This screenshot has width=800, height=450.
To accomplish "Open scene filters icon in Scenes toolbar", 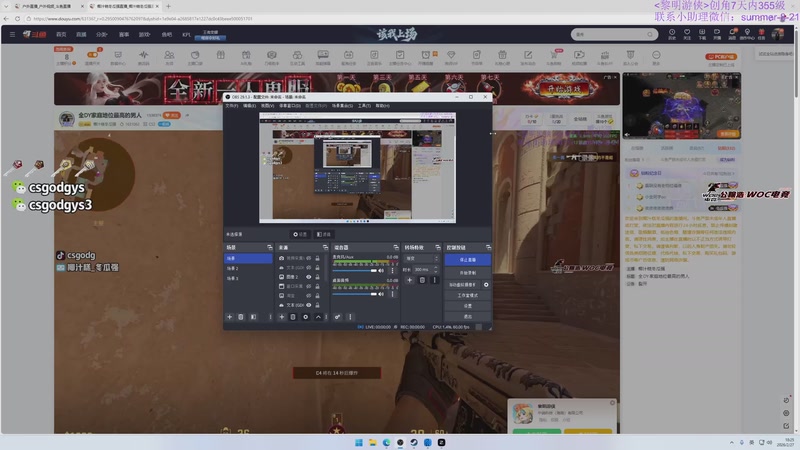I will [x=254, y=317].
